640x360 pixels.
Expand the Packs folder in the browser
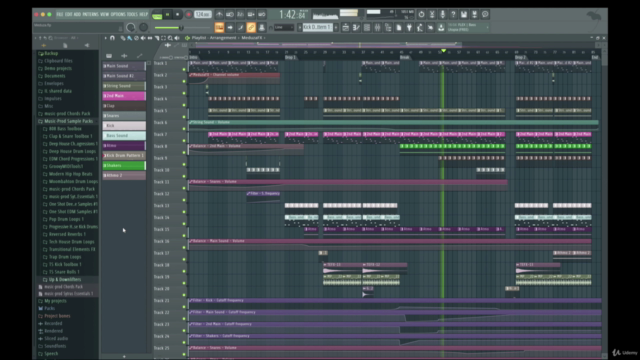tap(49, 308)
